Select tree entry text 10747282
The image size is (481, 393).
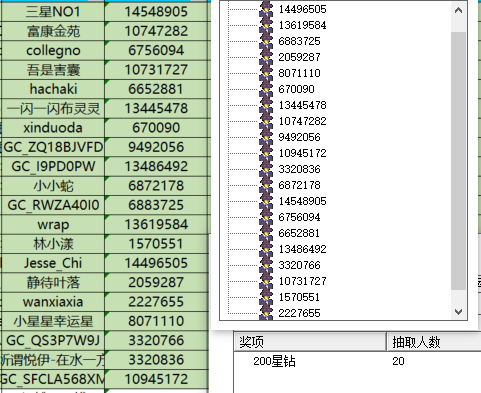point(302,121)
